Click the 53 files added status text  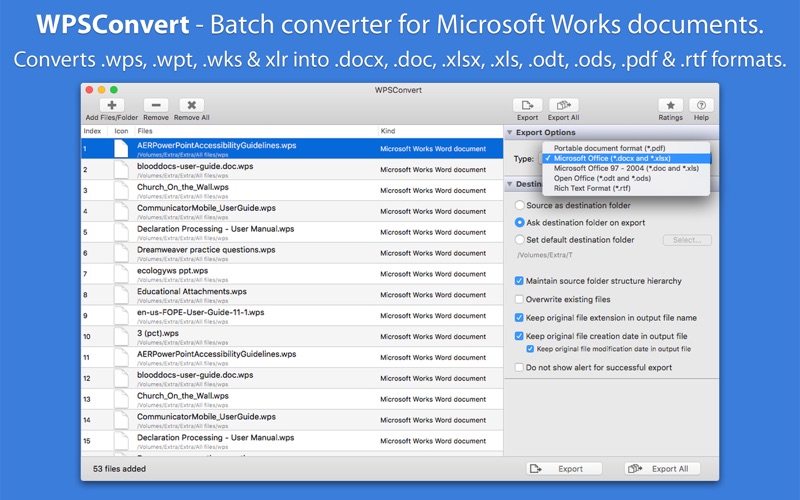pos(119,469)
